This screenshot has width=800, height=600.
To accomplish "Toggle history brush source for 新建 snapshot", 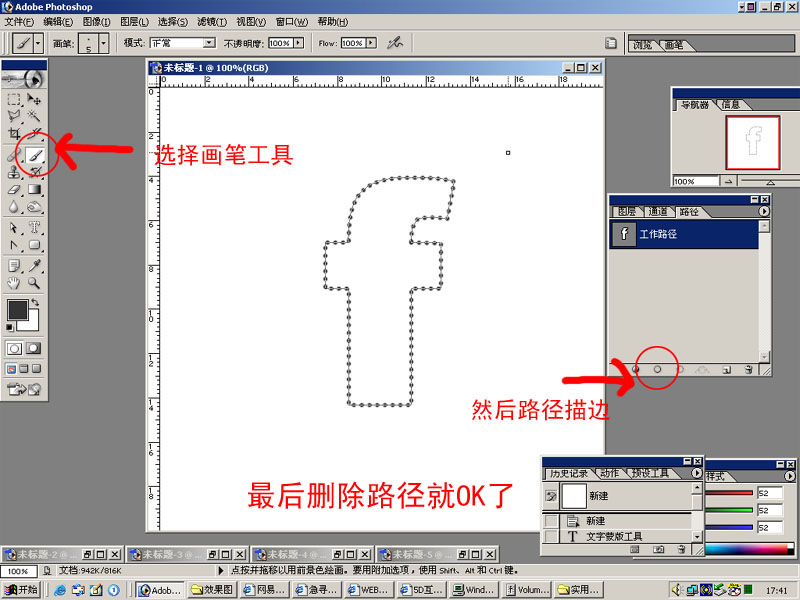I will pos(551,496).
